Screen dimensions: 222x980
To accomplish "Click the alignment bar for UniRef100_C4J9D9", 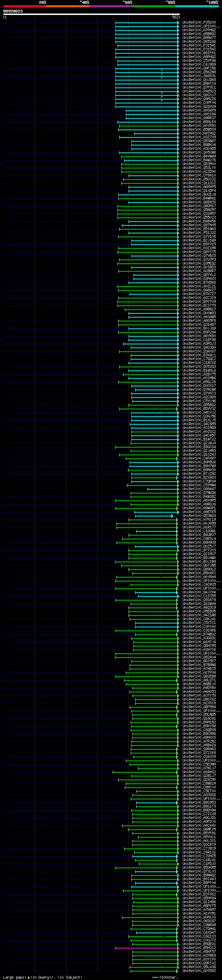I will click(x=148, y=65).
